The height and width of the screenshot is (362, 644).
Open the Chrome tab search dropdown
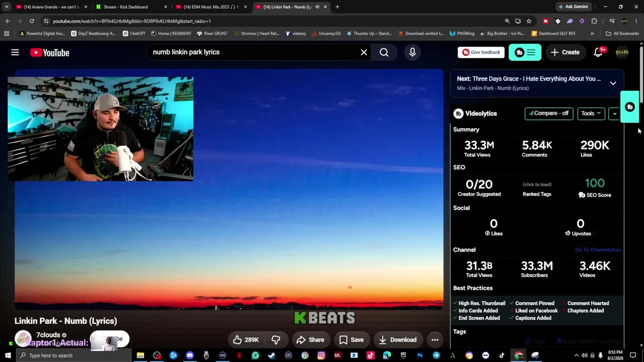click(7, 7)
